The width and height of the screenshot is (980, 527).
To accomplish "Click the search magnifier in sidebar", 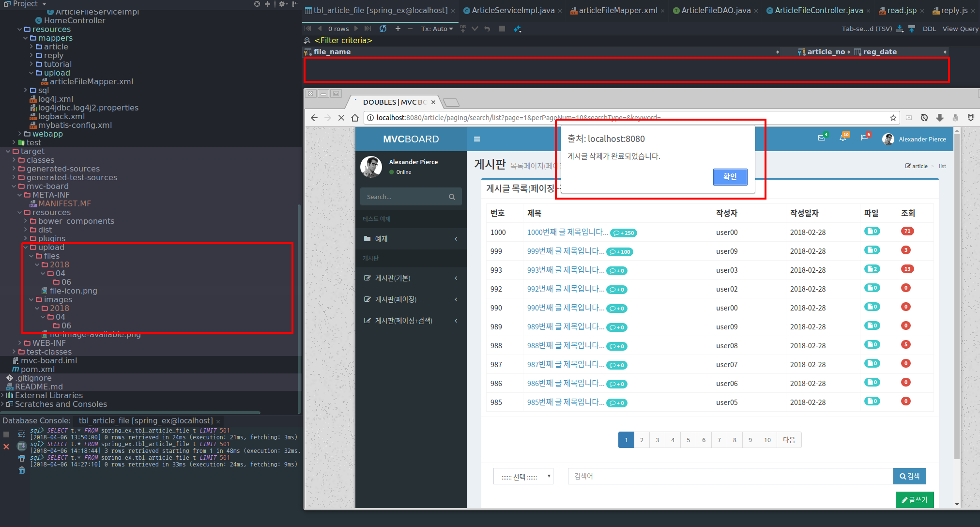I will coord(452,197).
